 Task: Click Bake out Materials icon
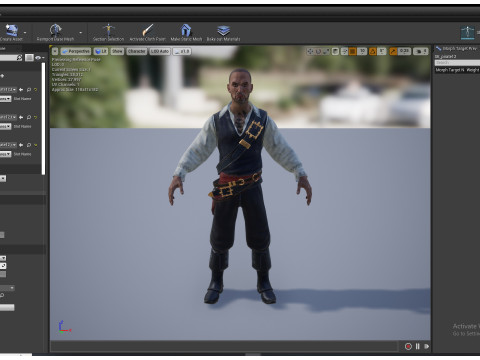(223, 30)
